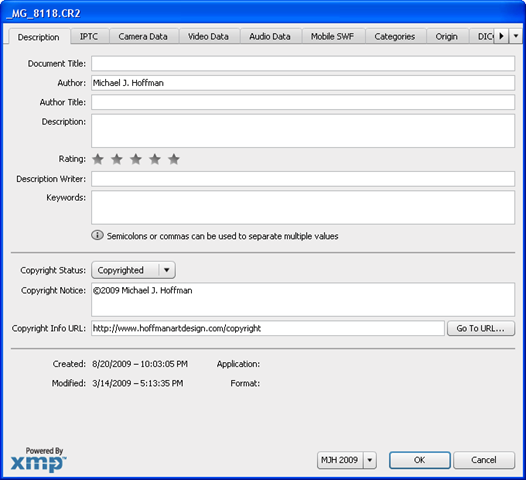This screenshot has width=526, height=480.
Task: Set rating to four stars
Action: coord(155,159)
